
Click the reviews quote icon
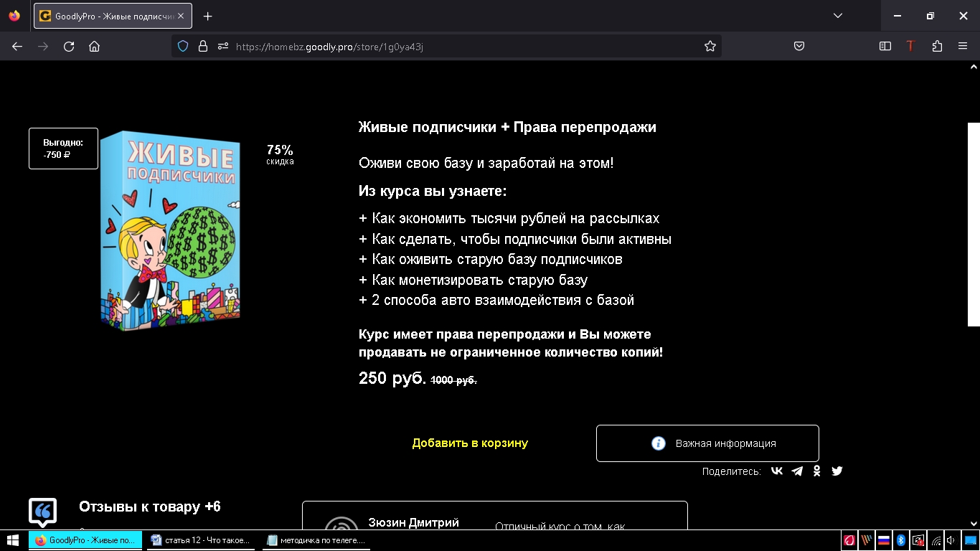pos(42,512)
